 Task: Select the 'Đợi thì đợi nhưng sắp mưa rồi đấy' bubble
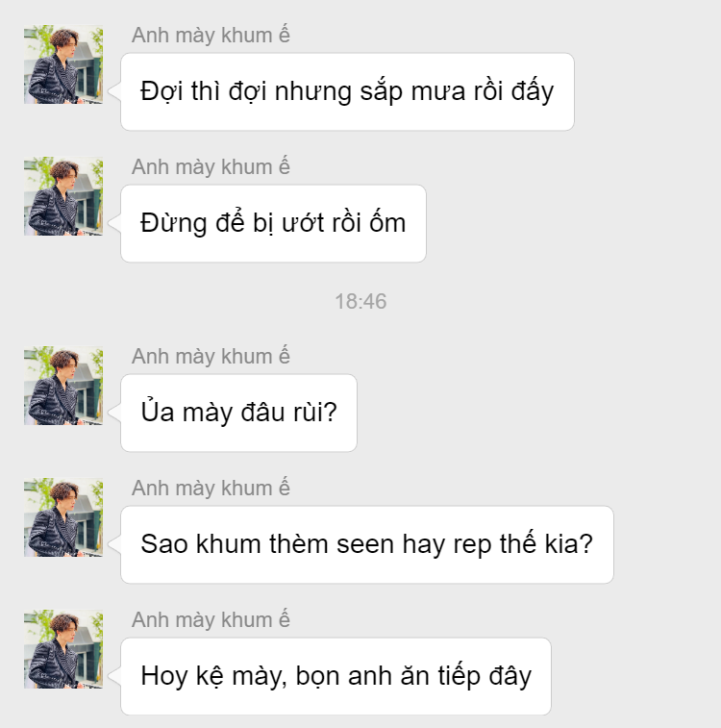point(347,92)
